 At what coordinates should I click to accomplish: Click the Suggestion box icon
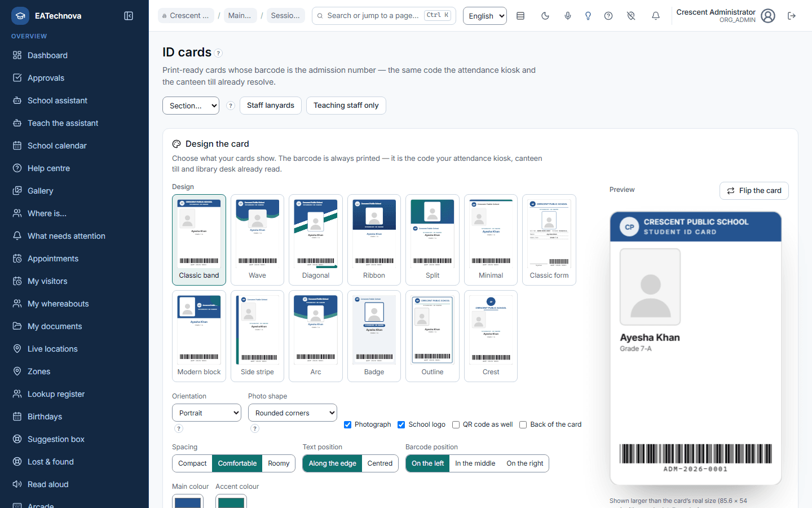17,439
